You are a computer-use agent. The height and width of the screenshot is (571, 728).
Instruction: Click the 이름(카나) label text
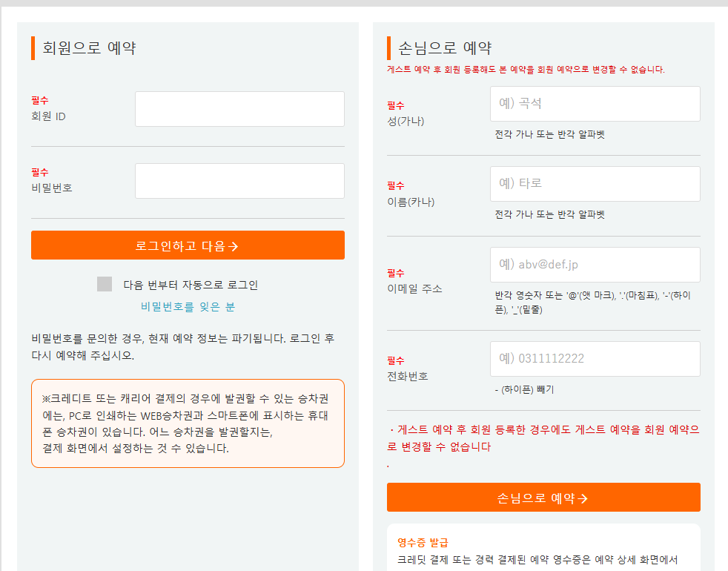(x=411, y=202)
